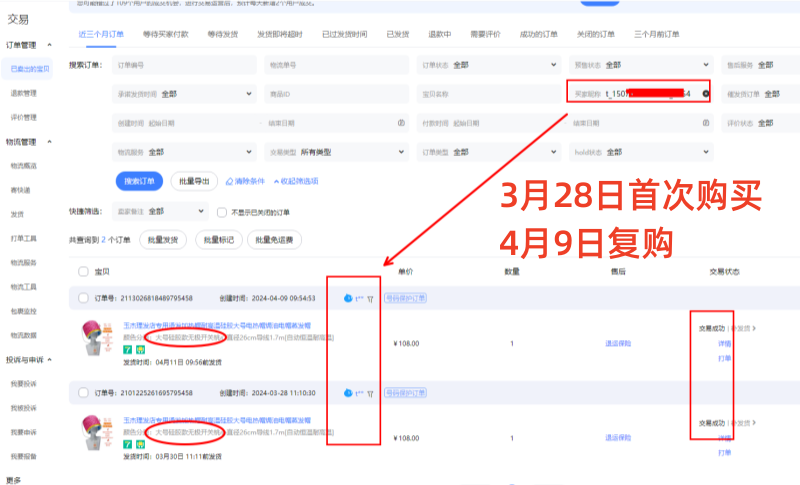
Task: Open 退运保险 link on the 03-28 order
Action: pos(618,438)
